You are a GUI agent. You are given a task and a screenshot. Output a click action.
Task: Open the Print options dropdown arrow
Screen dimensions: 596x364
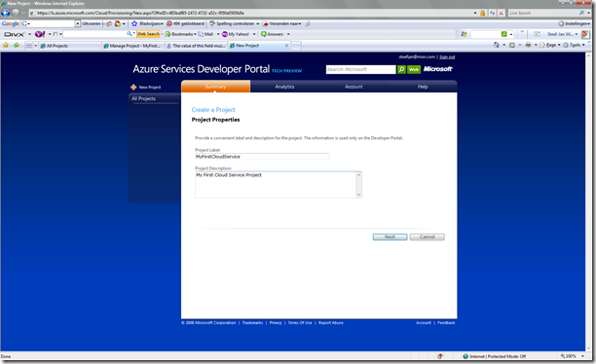pos(536,45)
